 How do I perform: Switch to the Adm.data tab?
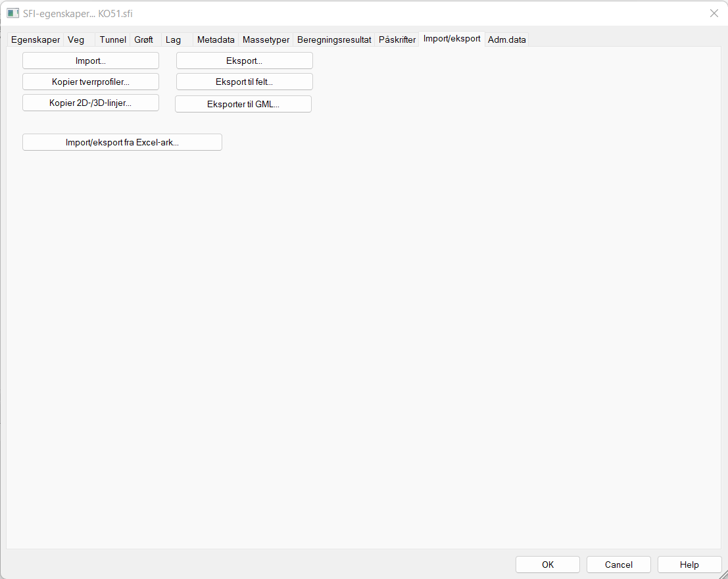coord(506,40)
